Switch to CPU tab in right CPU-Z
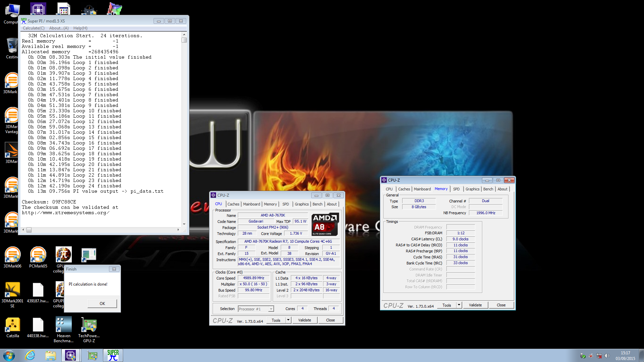 pyautogui.click(x=389, y=189)
